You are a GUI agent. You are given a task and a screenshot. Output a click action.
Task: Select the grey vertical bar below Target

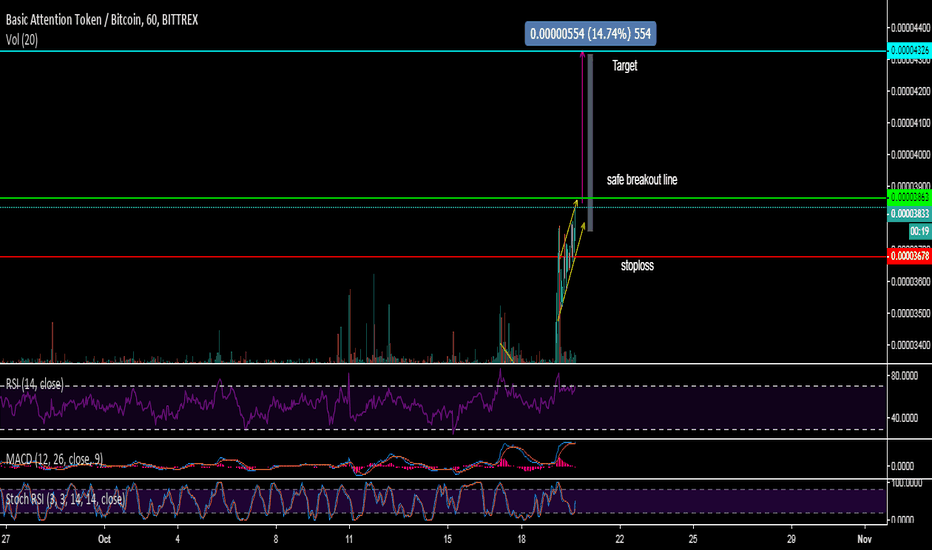pyautogui.click(x=590, y=143)
